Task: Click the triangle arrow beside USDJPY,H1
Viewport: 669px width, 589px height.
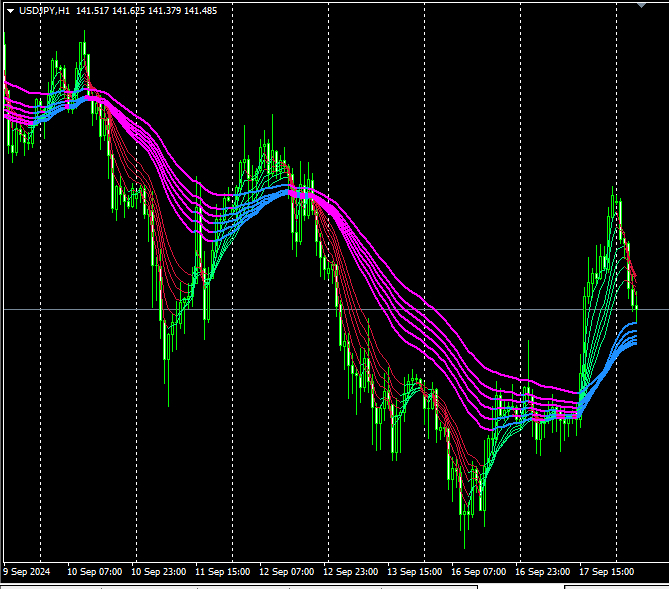Action: click(x=10, y=10)
